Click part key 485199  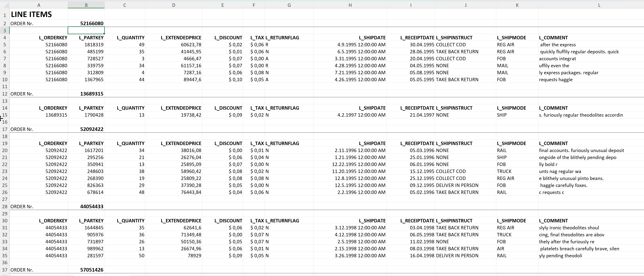tap(95, 52)
